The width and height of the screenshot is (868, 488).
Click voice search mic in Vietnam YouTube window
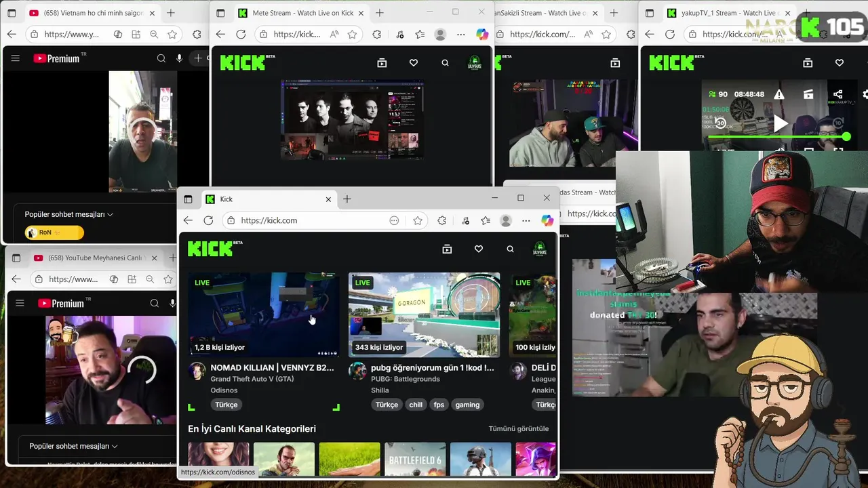pos(179,58)
